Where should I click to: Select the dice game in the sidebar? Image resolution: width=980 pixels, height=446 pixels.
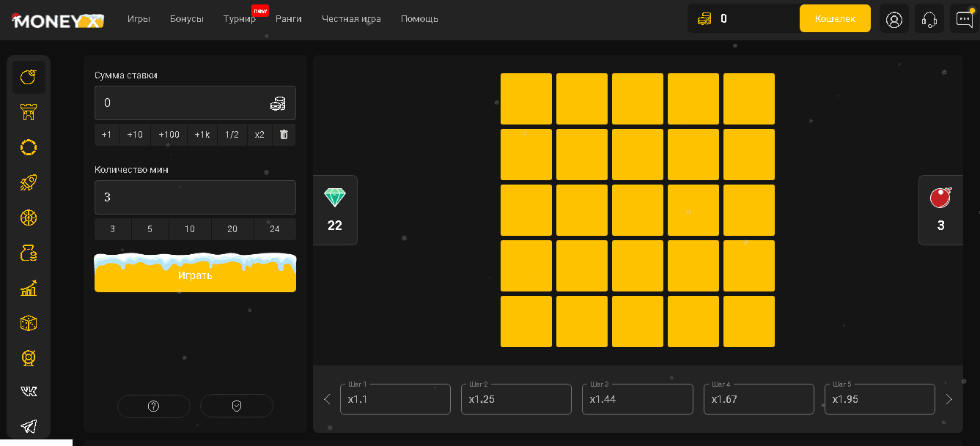[29, 323]
